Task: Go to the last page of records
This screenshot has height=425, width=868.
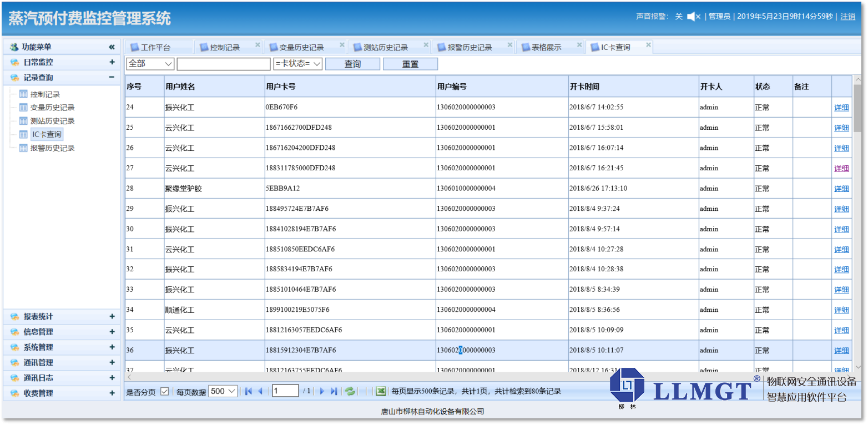Action: (334, 391)
